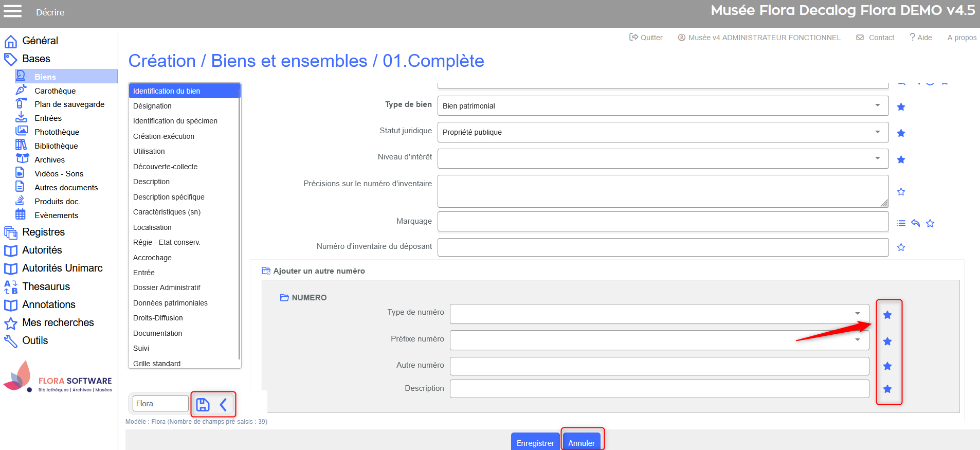Open the Niveau d'intérêt dropdown
Viewport: 980px width, 450px height.
tap(663, 158)
